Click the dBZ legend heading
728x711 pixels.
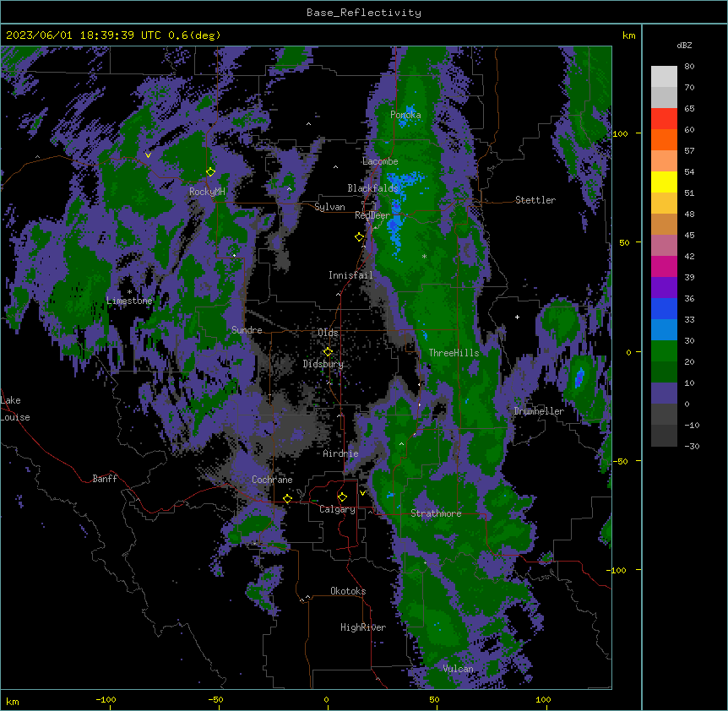tap(684, 45)
